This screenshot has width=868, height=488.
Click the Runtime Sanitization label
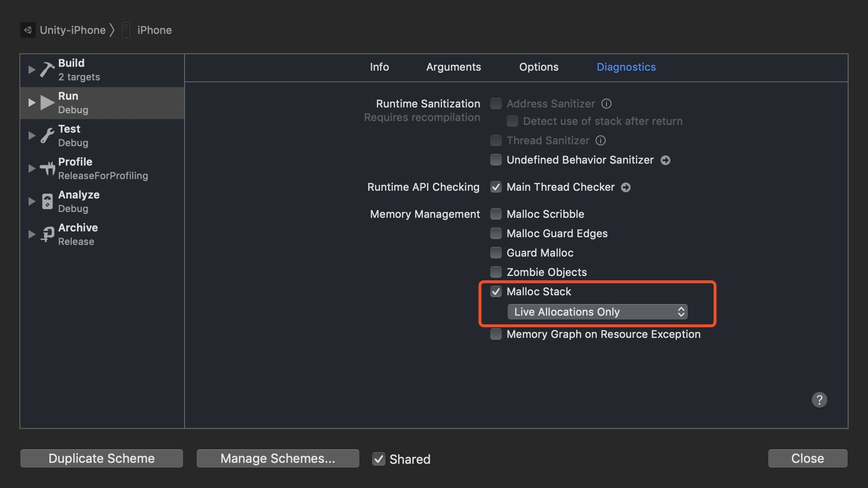428,104
